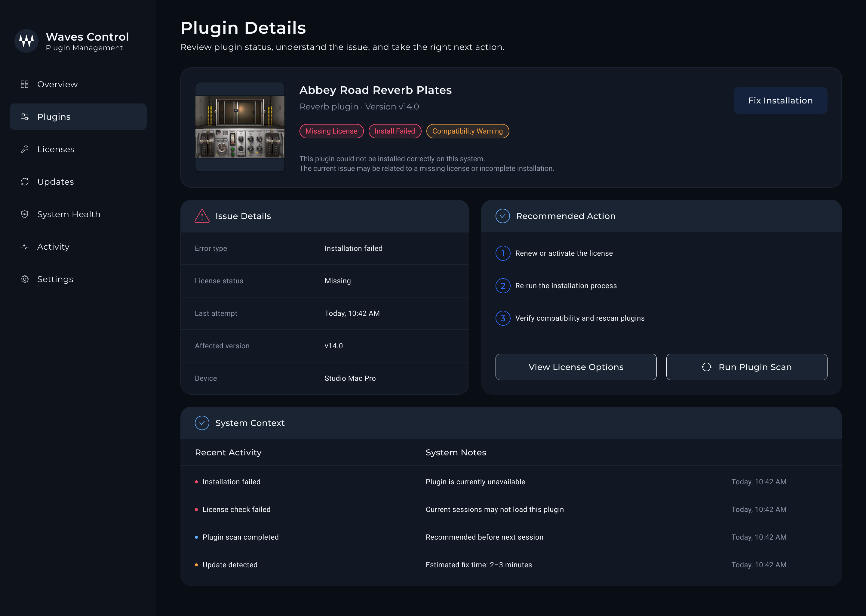This screenshot has height=616, width=866.
Task: Click the Install Failed badge
Action: click(395, 131)
